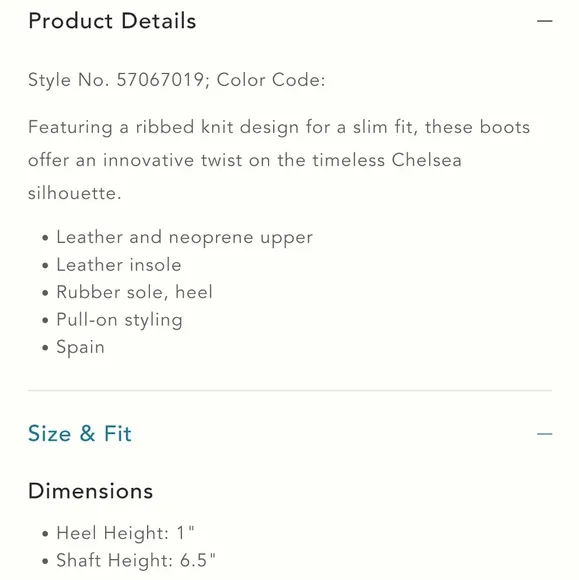Click the Size & Fit section heading
This screenshot has height=580, width=579.
80,433
